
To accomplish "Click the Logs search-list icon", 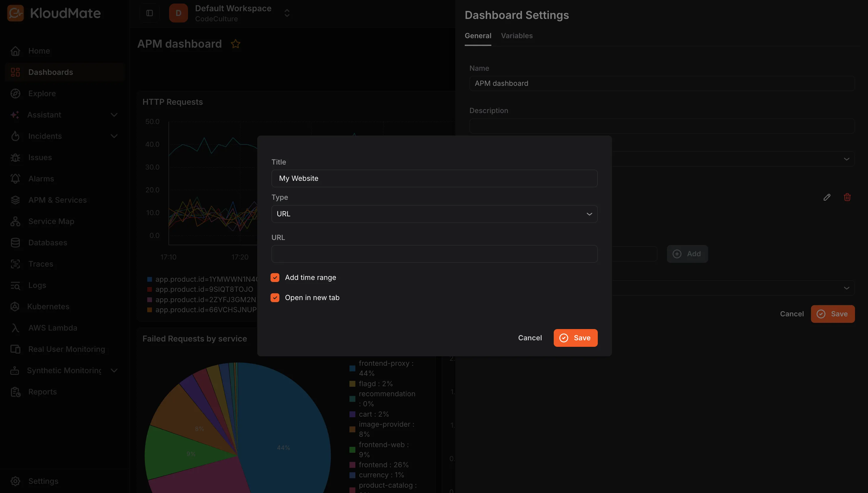I will point(15,286).
